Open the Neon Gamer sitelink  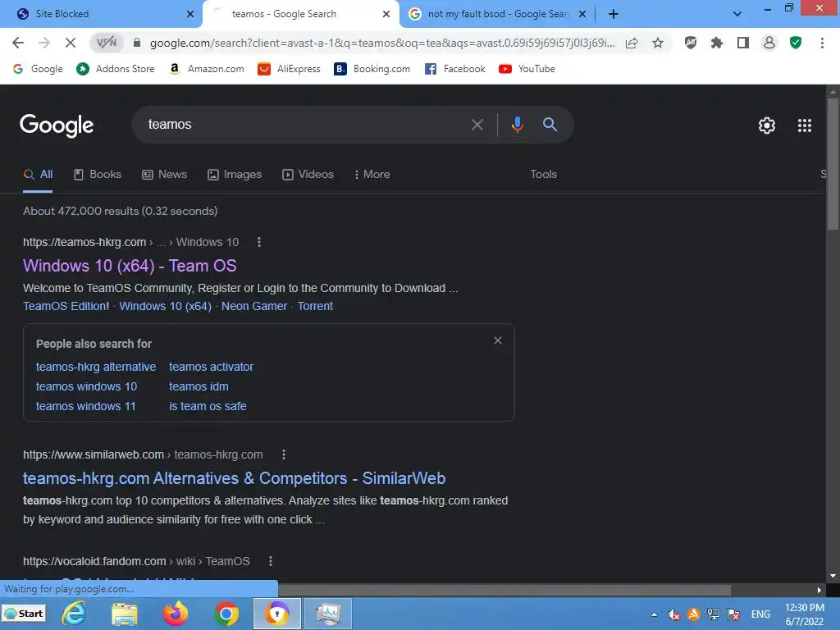[x=254, y=306]
